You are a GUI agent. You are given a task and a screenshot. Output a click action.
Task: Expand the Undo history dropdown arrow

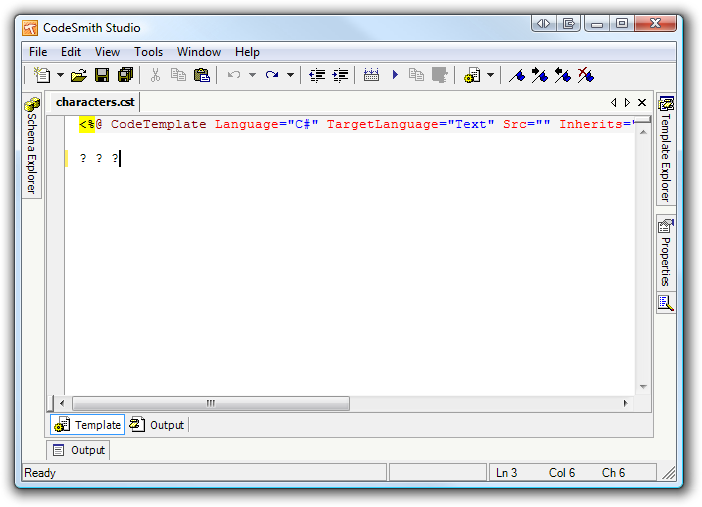(x=253, y=75)
